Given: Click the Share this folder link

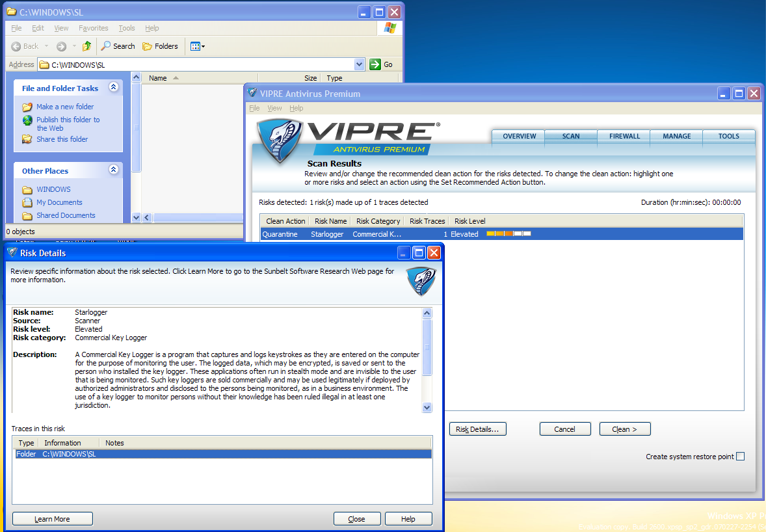Looking at the screenshot, I should click(x=62, y=139).
